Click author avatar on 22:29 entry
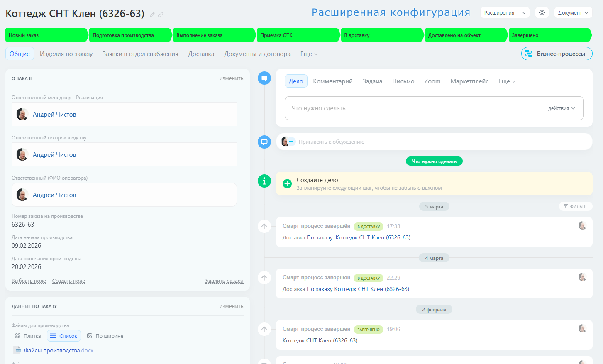 pos(582,277)
